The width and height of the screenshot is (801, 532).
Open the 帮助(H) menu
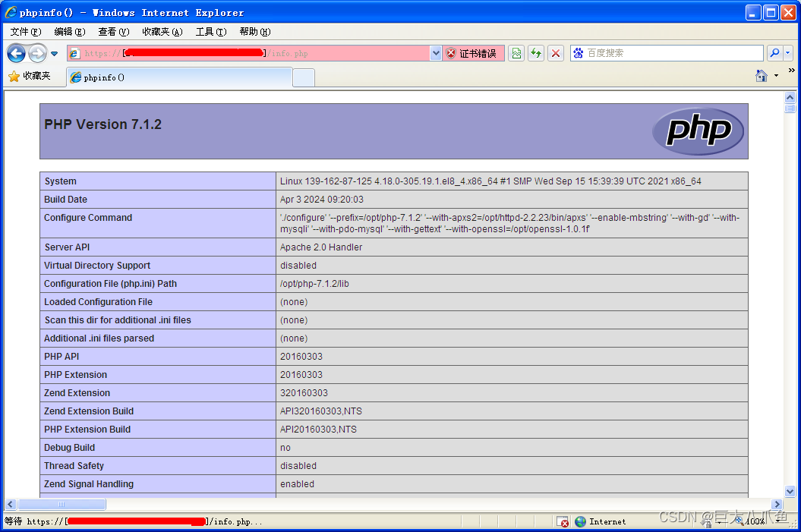pos(255,32)
